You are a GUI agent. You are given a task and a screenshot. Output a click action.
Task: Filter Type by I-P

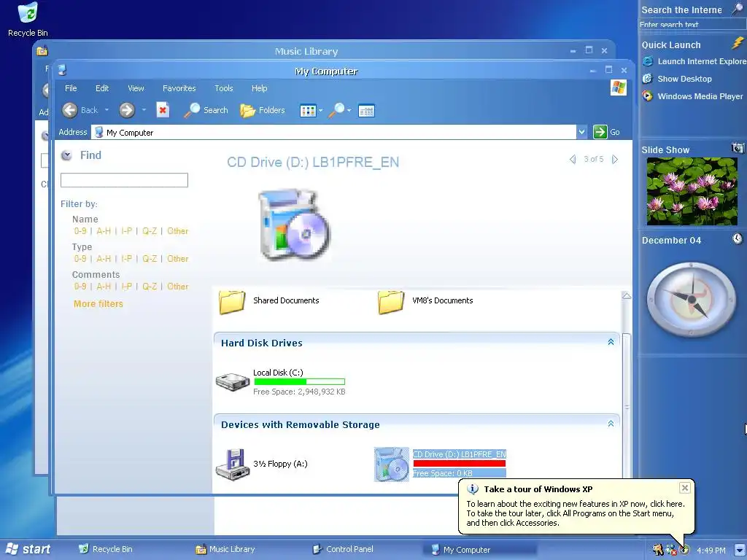click(127, 259)
